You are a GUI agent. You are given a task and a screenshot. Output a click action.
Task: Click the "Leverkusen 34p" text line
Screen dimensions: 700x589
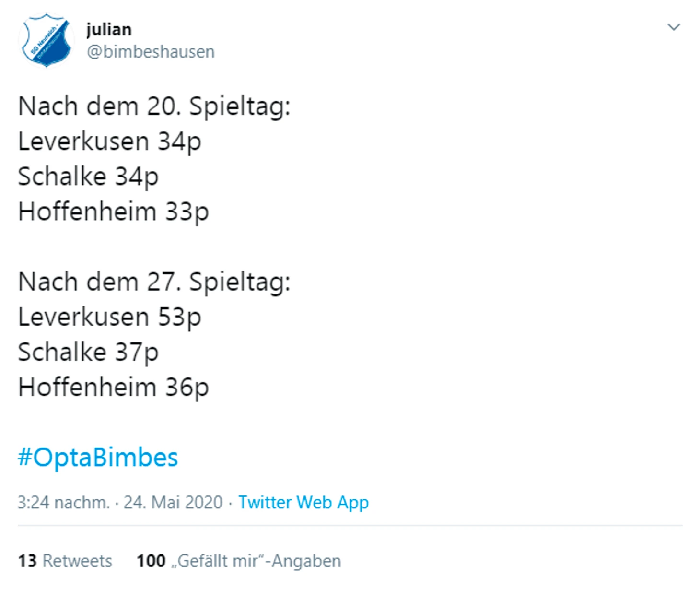110,141
